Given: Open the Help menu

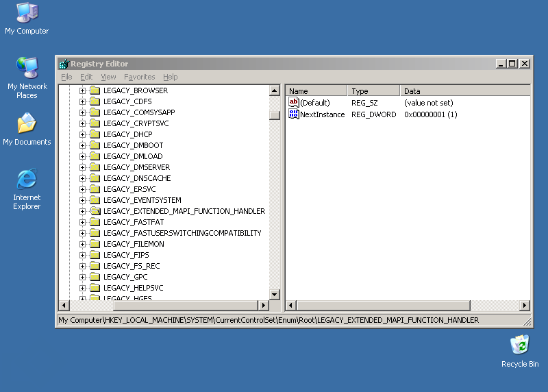Looking at the screenshot, I should (170, 77).
